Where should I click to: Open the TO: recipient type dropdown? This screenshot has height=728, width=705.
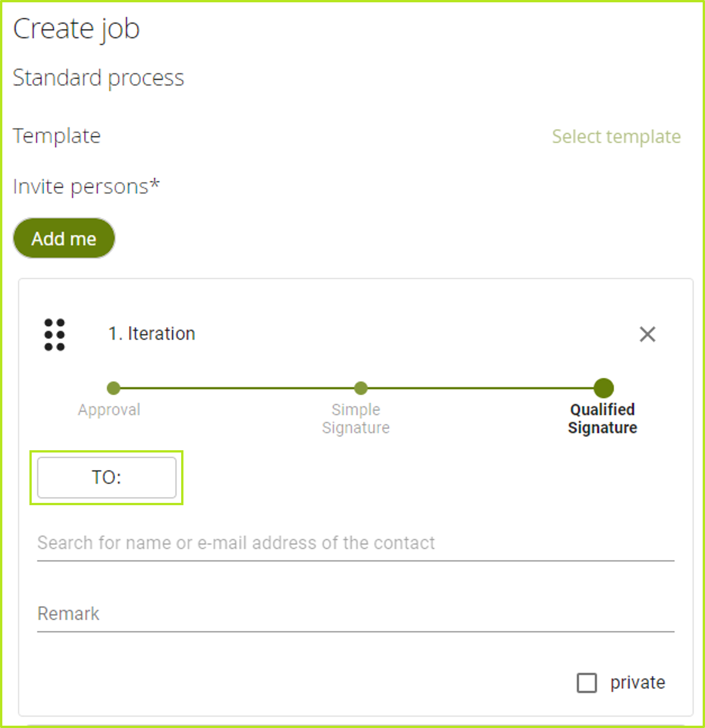(x=107, y=477)
